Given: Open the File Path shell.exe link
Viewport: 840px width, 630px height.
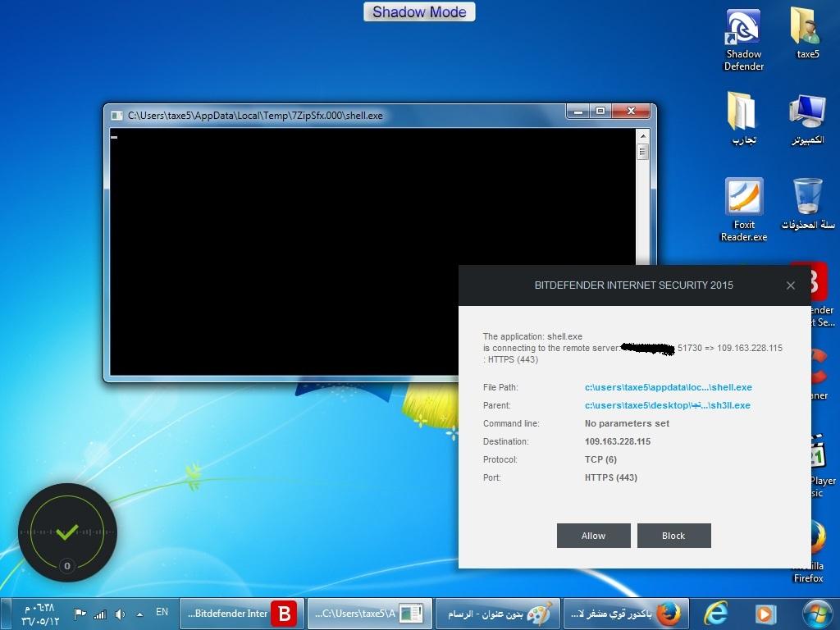Looking at the screenshot, I should pyautogui.click(x=668, y=387).
